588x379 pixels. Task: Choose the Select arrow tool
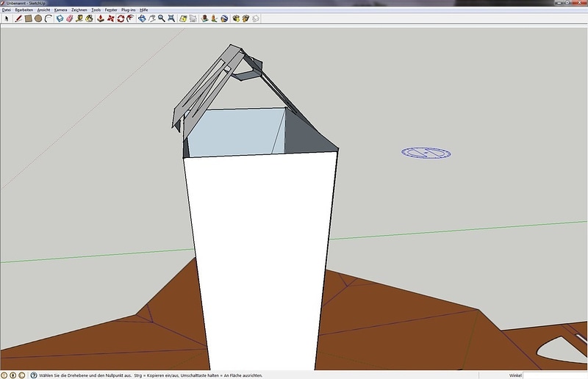click(7, 18)
